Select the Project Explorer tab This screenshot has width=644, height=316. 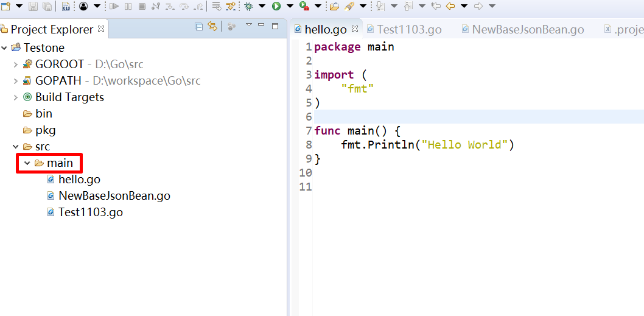[52, 30]
